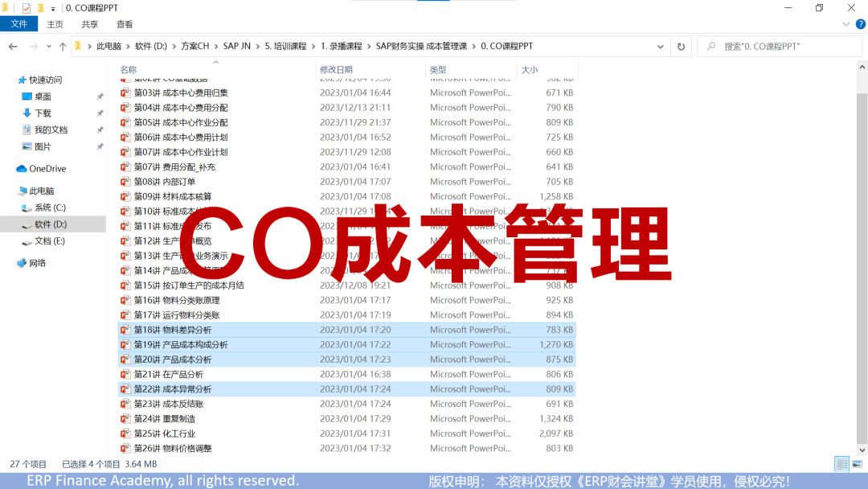The height and width of the screenshot is (489, 868).
Task: Click the OneDrive cloud icon in sidebar
Action: (x=22, y=169)
